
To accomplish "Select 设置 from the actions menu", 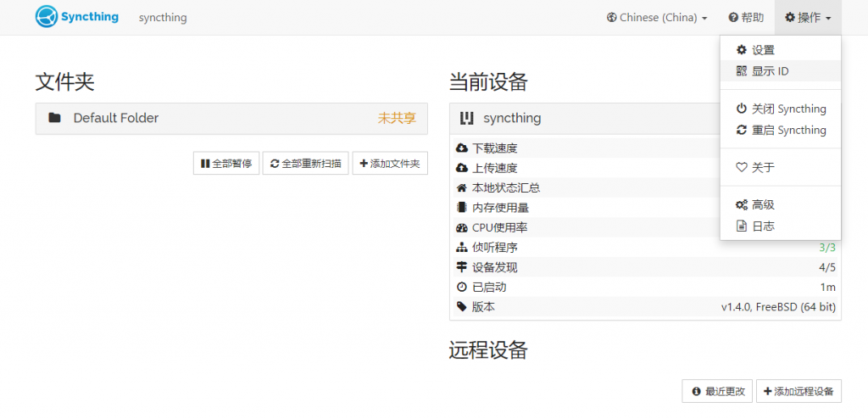I will tap(763, 50).
